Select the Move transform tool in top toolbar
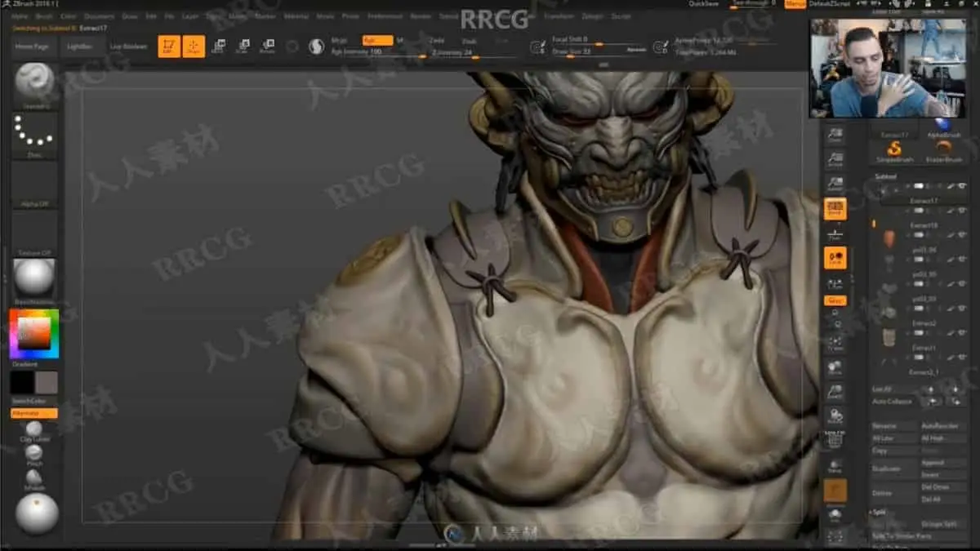 coord(218,47)
